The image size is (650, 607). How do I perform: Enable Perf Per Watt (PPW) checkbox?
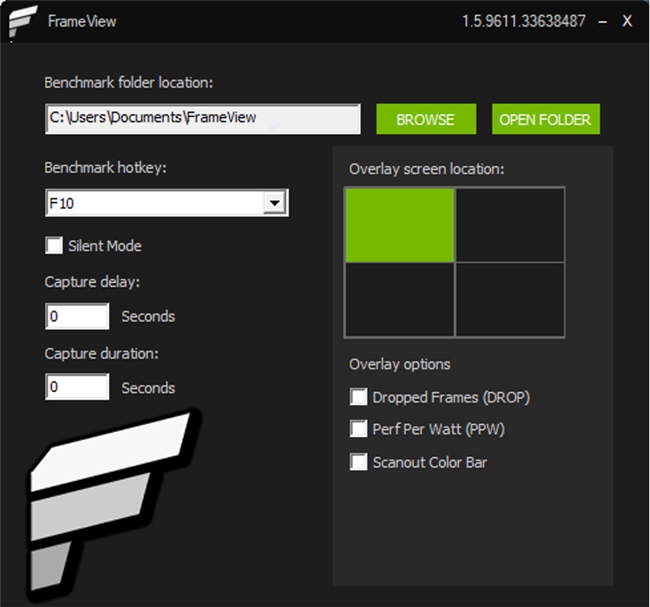[x=358, y=429]
